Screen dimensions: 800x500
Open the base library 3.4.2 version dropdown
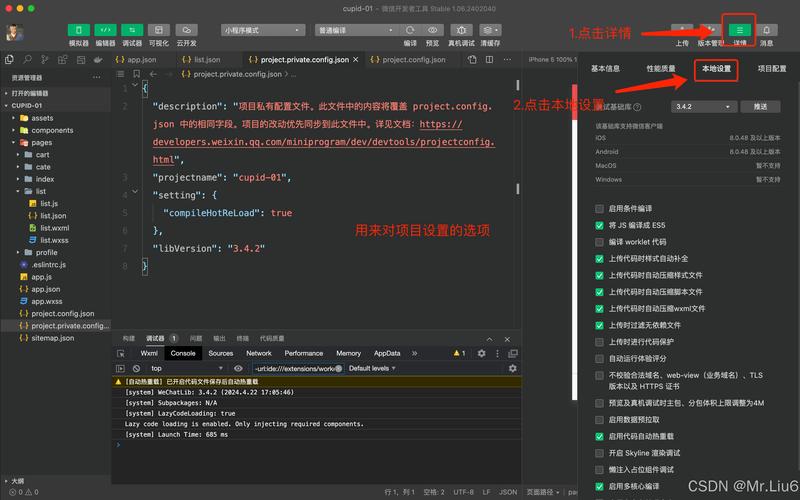pos(704,107)
